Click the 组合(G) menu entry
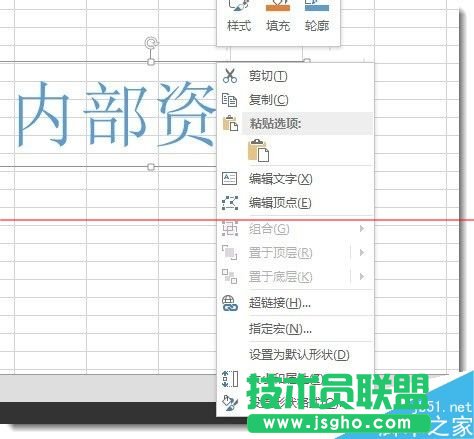Viewport: 474px width, 439px height. (295, 229)
